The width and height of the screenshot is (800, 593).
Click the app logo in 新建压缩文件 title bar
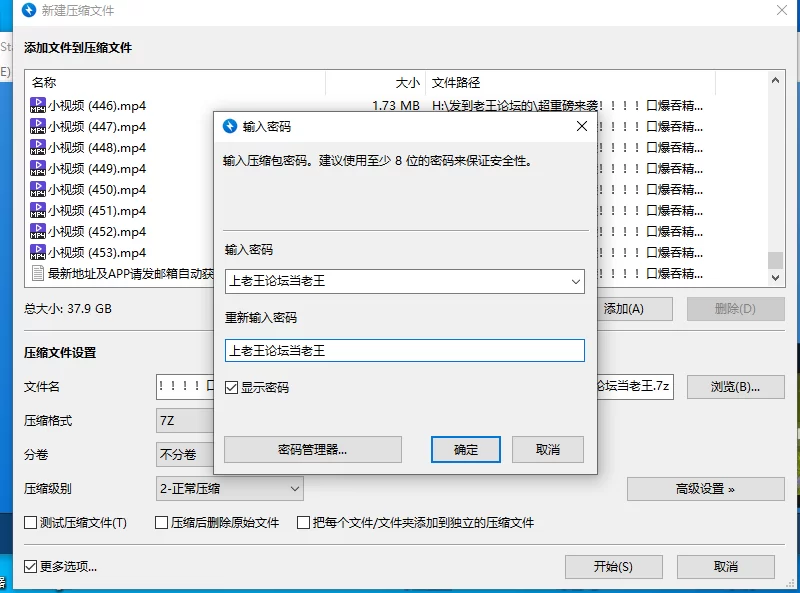coord(29,10)
